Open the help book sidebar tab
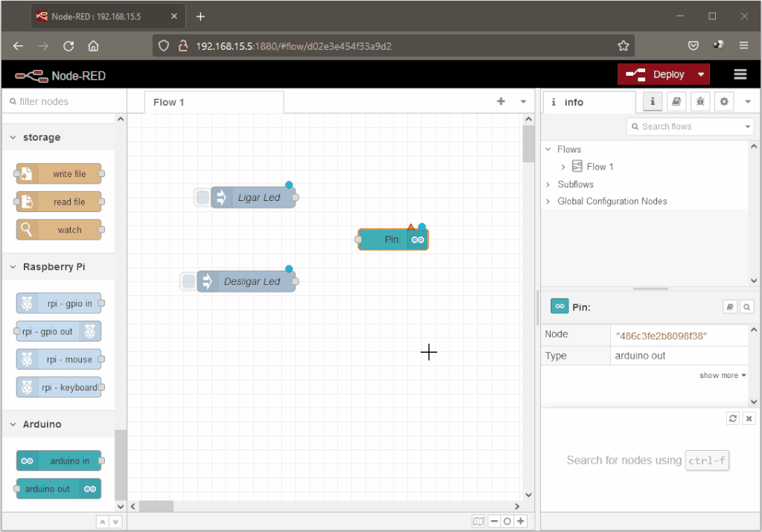 [x=676, y=101]
